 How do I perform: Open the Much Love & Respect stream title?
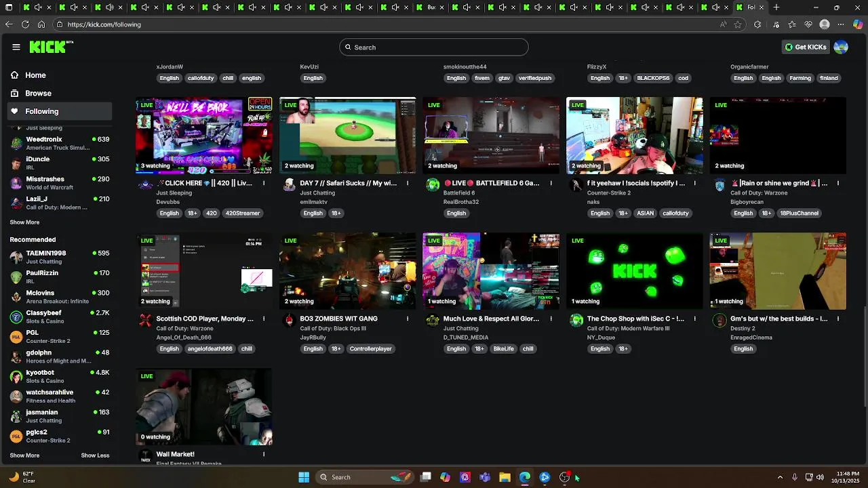click(x=492, y=319)
